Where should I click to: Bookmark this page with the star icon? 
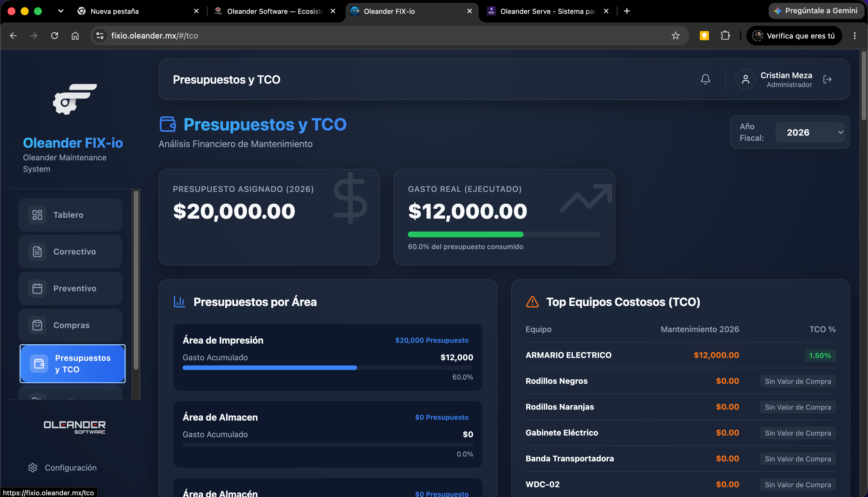pyautogui.click(x=676, y=36)
